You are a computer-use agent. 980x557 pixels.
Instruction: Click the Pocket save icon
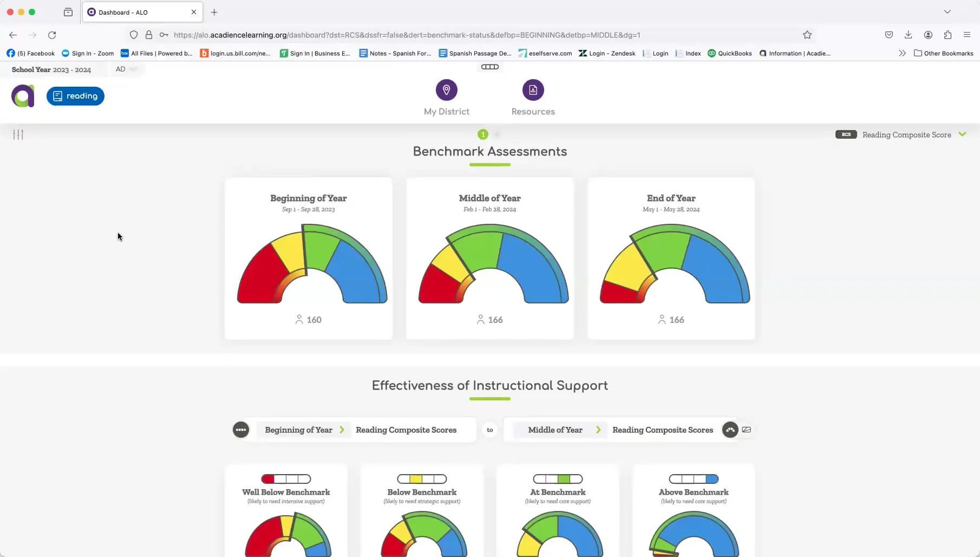click(889, 35)
